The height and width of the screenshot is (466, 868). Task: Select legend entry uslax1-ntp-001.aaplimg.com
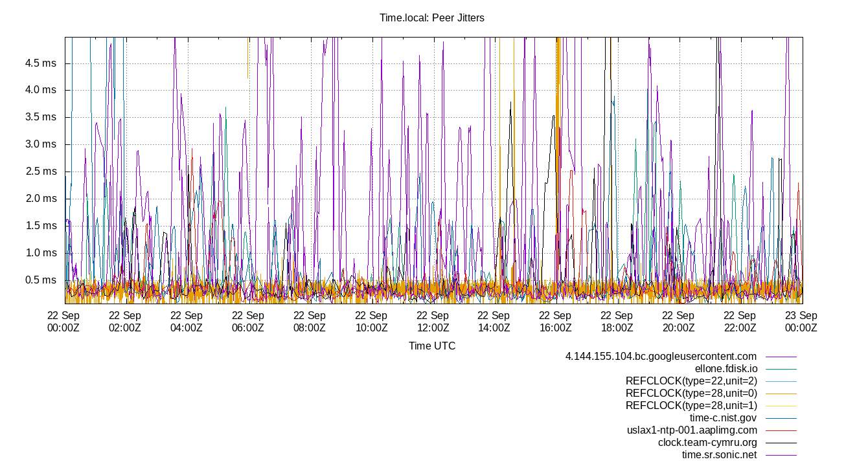pyautogui.click(x=692, y=430)
